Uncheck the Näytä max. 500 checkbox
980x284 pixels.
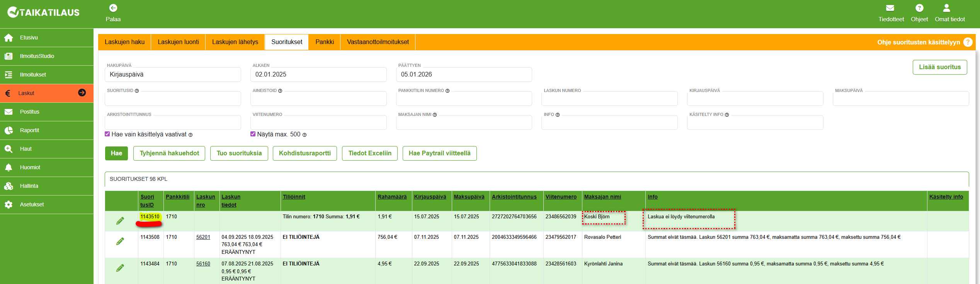(x=253, y=134)
